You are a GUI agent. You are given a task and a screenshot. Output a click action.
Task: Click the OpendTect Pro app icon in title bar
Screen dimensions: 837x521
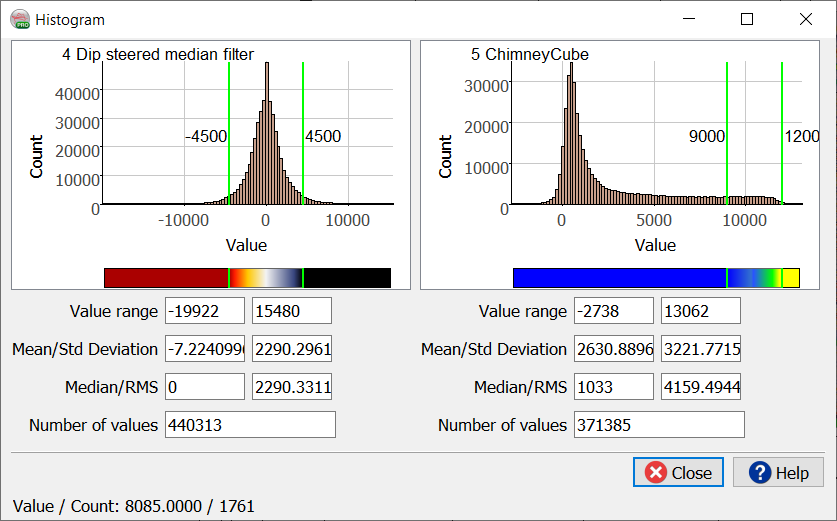[20, 19]
